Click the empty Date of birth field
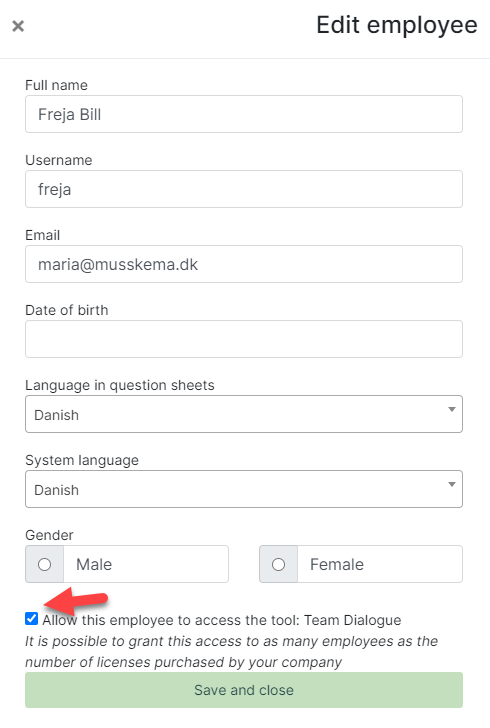 (x=244, y=339)
